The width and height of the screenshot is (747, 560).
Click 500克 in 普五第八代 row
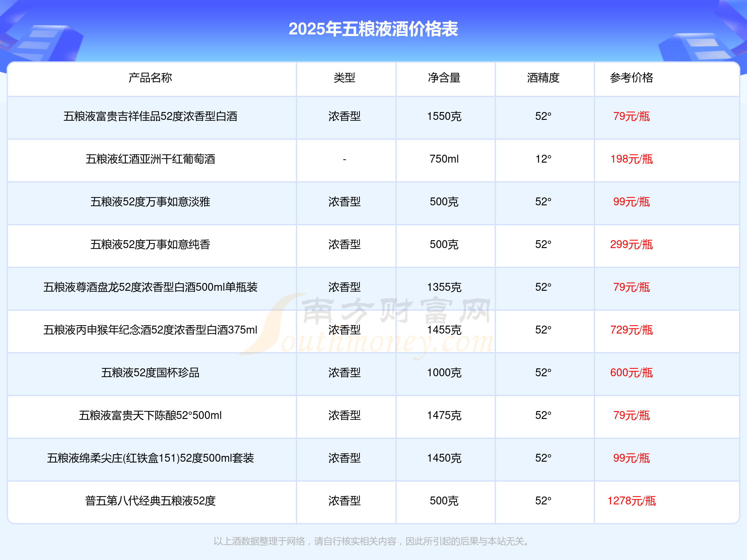coord(444,501)
